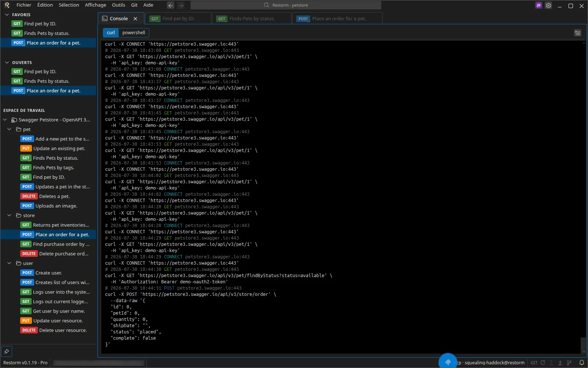Open favorite Finds Pets by status
The image size is (588, 368).
48,33
